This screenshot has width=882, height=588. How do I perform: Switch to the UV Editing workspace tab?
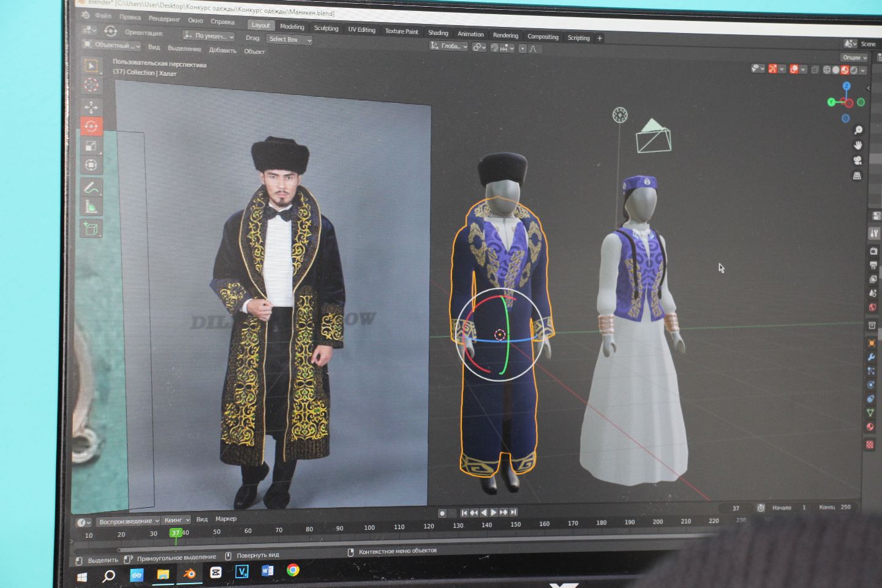(361, 30)
